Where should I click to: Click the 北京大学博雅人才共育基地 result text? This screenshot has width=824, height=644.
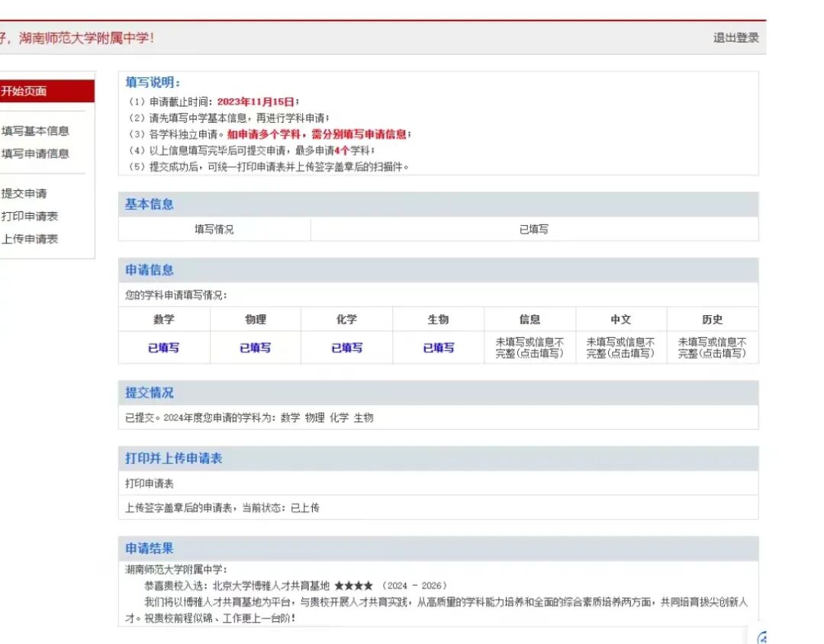click(x=271, y=586)
